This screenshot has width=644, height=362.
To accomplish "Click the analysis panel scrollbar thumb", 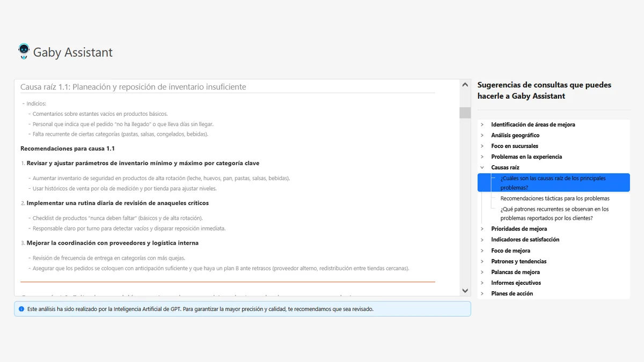I will point(465,113).
